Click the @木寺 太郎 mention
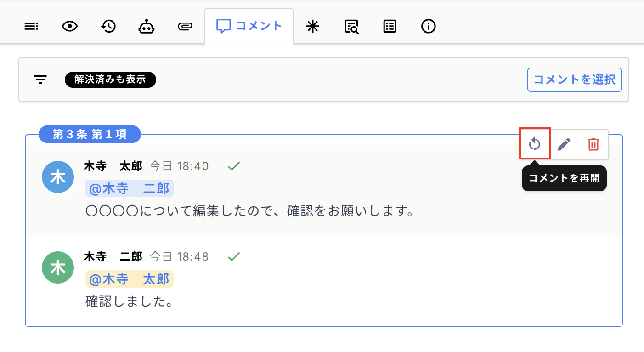The width and height of the screenshot is (644, 352). pyautogui.click(x=130, y=279)
